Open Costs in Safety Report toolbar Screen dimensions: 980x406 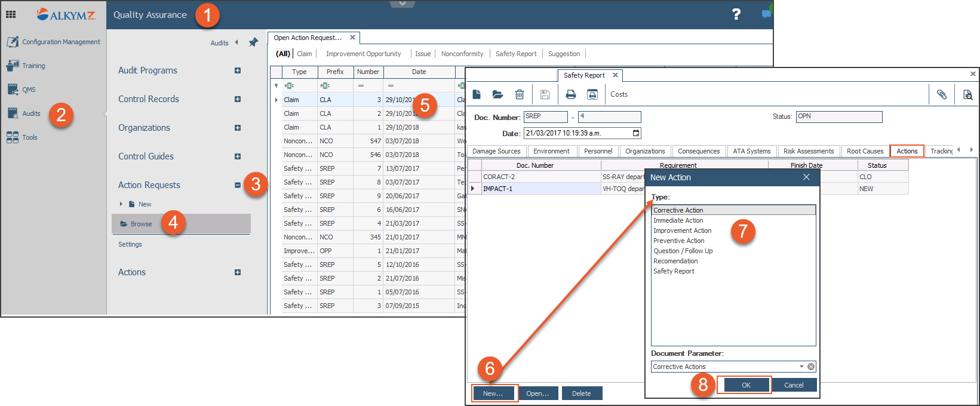(619, 94)
